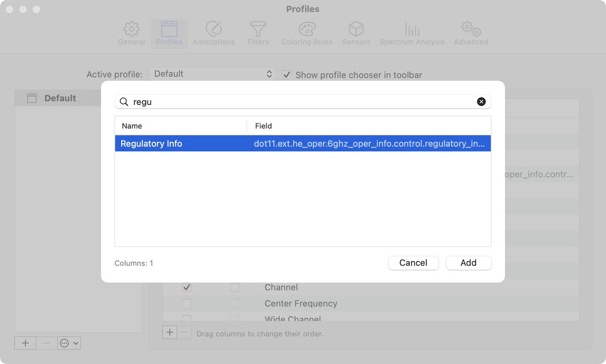606x364 pixels.
Task: Open the Active profile dropdown
Action: (x=212, y=73)
